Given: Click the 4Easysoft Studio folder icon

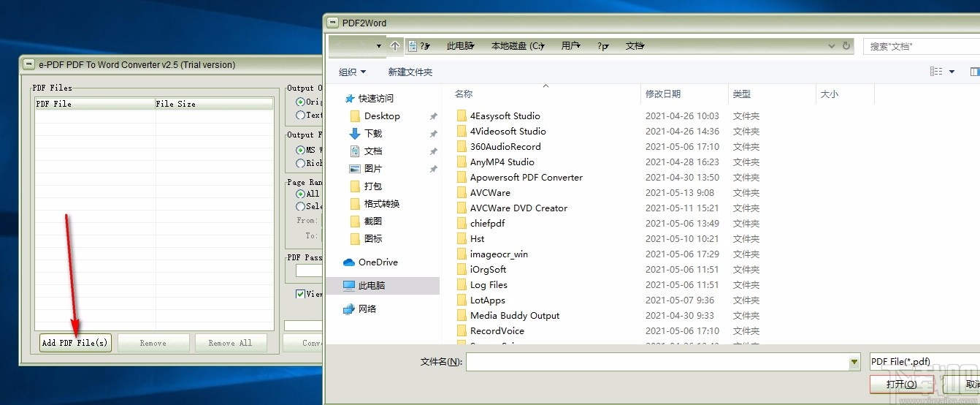Looking at the screenshot, I should pos(462,116).
